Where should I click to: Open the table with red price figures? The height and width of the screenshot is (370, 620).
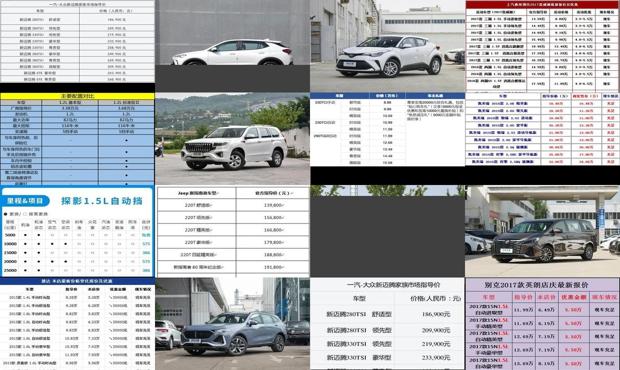click(x=542, y=129)
